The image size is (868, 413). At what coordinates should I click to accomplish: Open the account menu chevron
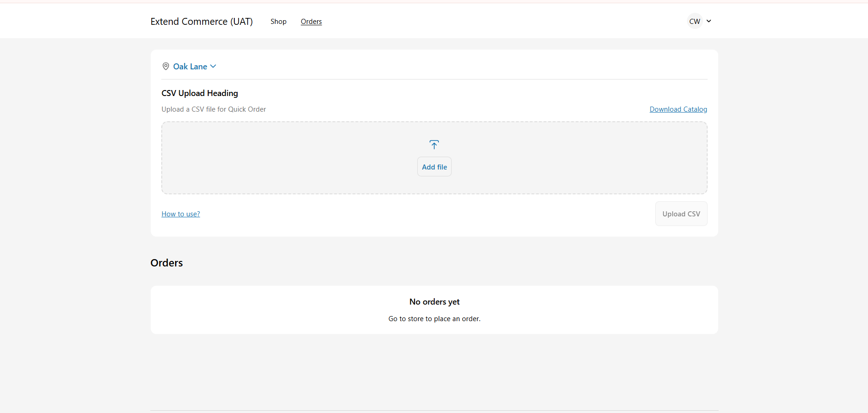point(709,21)
